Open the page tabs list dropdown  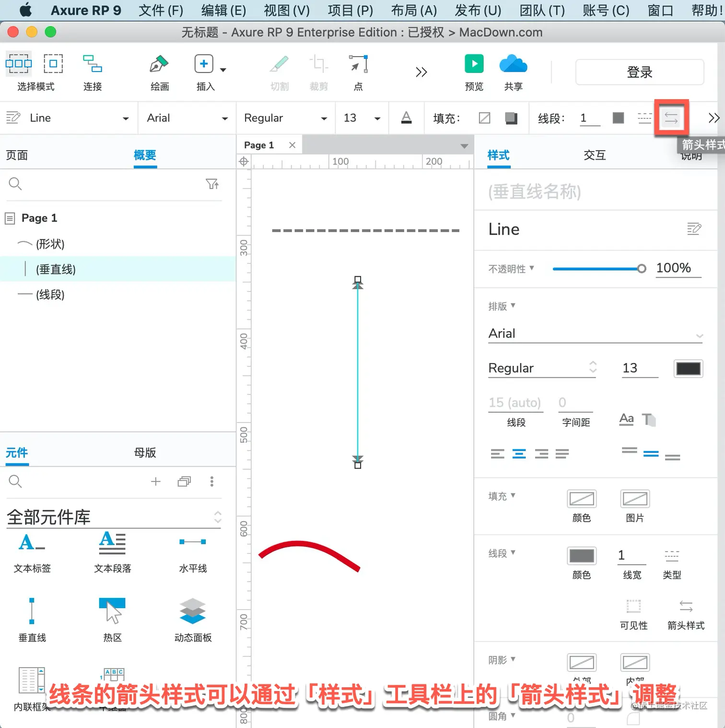tap(464, 146)
